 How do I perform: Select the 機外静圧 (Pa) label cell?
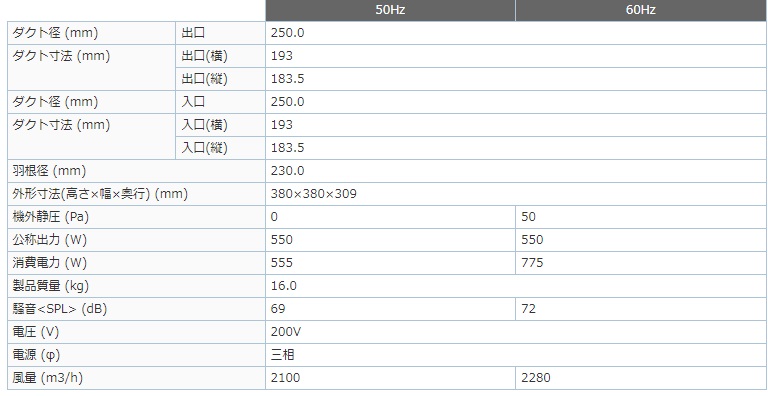coord(136,217)
